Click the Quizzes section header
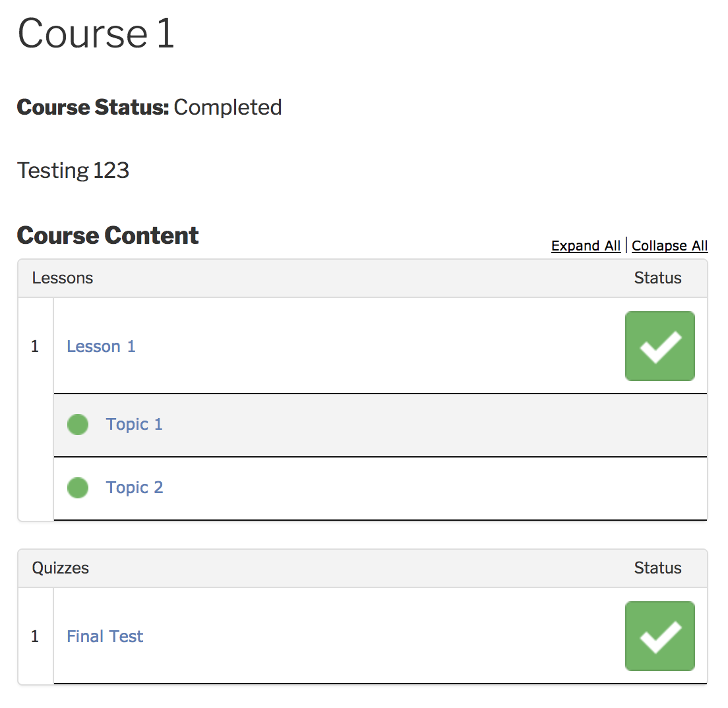This screenshot has height=708, width=728. click(61, 568)
